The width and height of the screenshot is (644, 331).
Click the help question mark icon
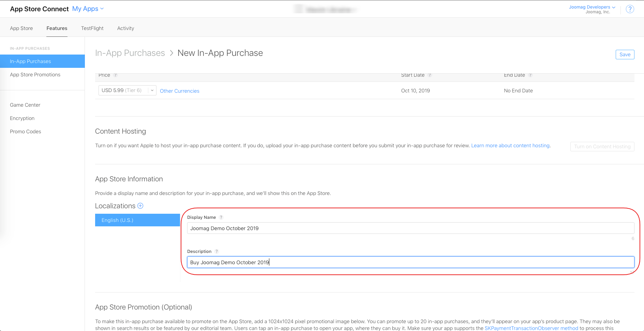(x=630, y=9)
